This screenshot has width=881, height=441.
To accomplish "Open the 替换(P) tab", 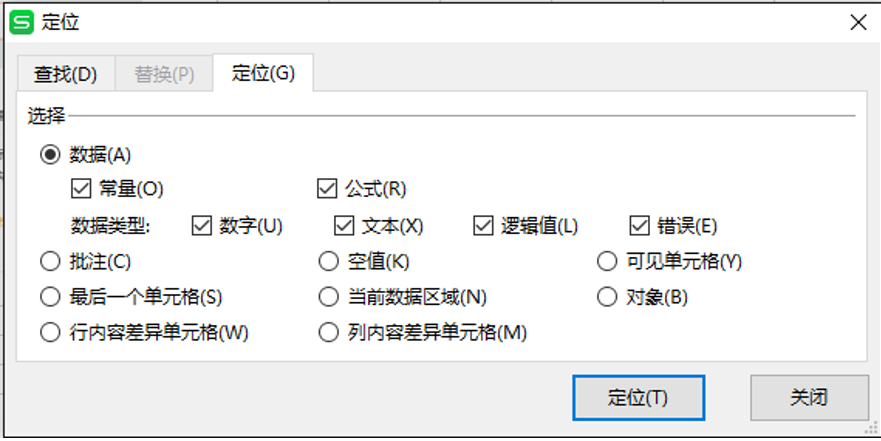I will click(164, 74).
